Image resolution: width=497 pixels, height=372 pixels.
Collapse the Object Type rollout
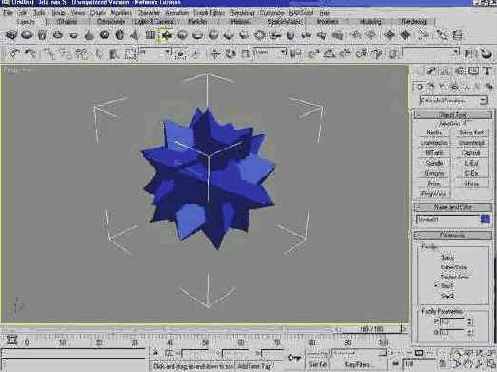(453, 115)
